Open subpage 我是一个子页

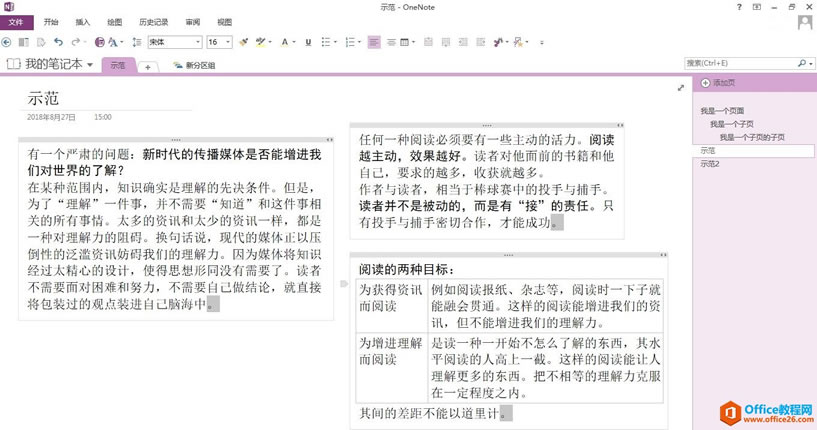pyautogui.click(x=732, y=124)
